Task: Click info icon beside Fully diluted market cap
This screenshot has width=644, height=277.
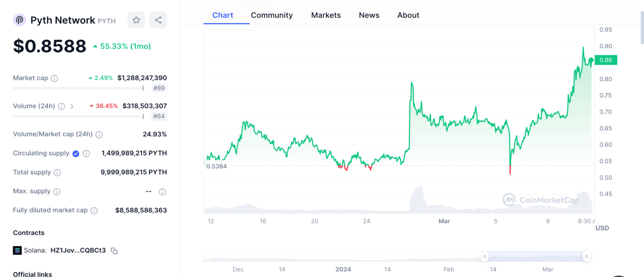Action: tap(94, 211)
